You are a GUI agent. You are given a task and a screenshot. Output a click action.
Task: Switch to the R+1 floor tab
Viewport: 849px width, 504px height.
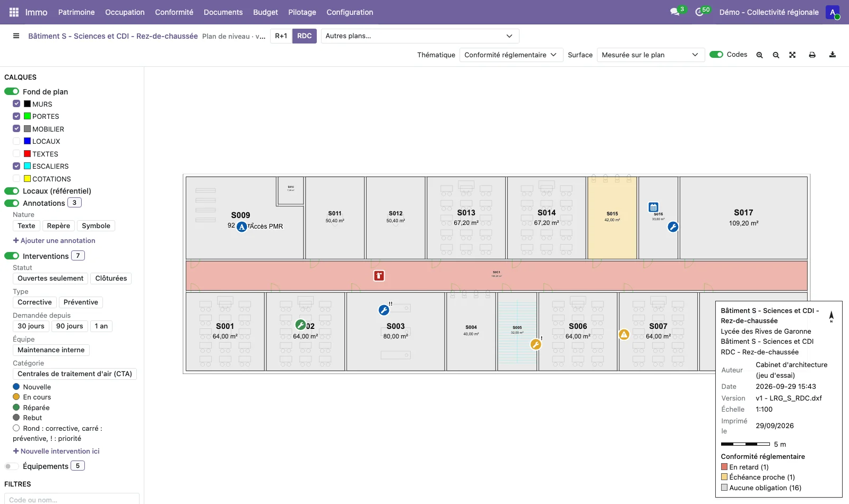point(281,36)
